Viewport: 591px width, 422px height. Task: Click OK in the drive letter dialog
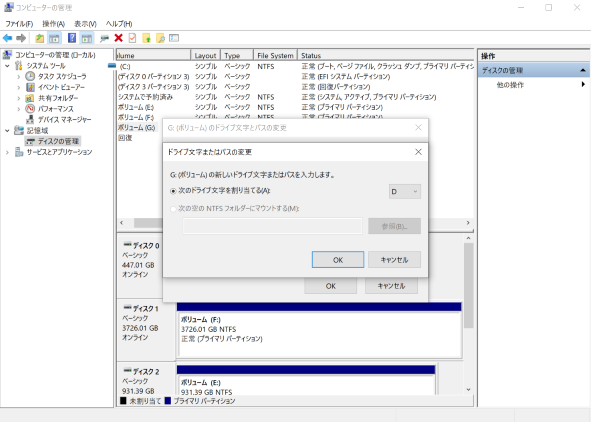[338, 260]
